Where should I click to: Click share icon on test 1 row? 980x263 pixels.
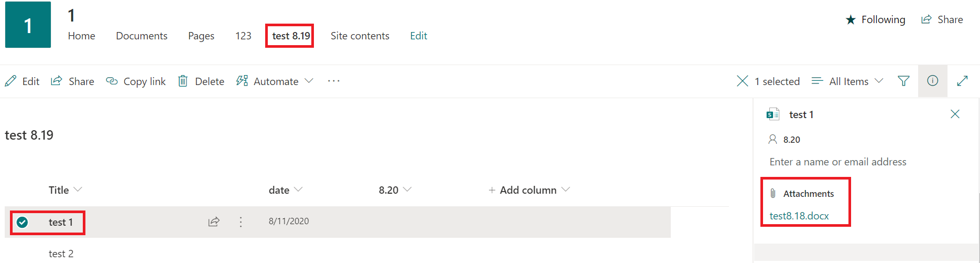tap(214, 222)
